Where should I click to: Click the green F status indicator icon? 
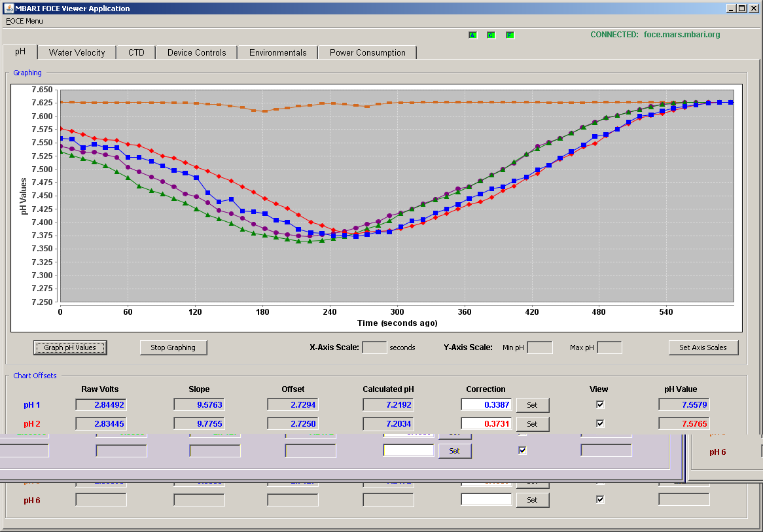(510, 35)
